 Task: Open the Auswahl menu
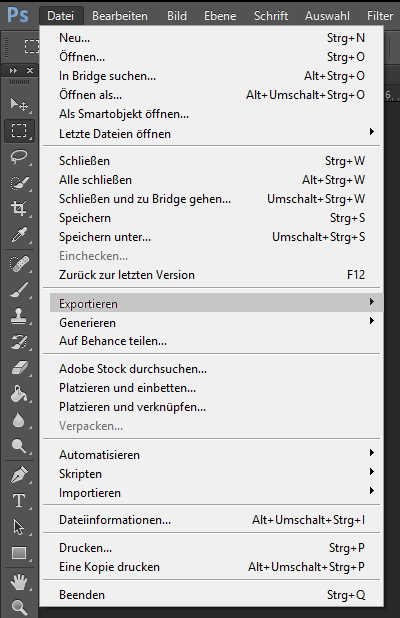click(327, 16)
